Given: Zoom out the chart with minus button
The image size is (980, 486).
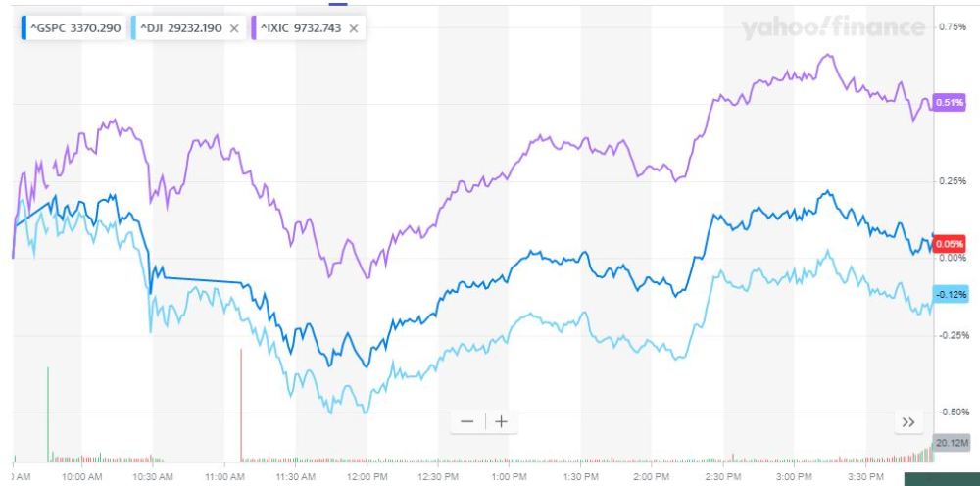Looking at the screenshot, I should 466,421.
